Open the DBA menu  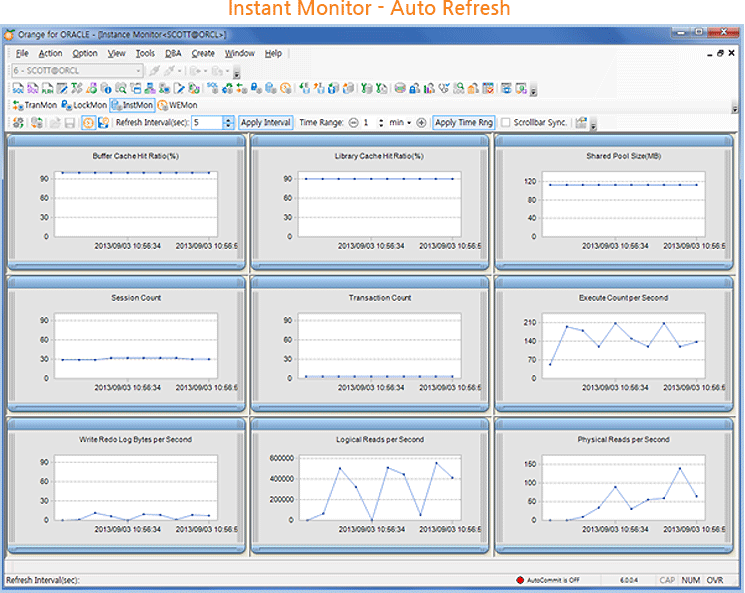[x=173, y=53]
